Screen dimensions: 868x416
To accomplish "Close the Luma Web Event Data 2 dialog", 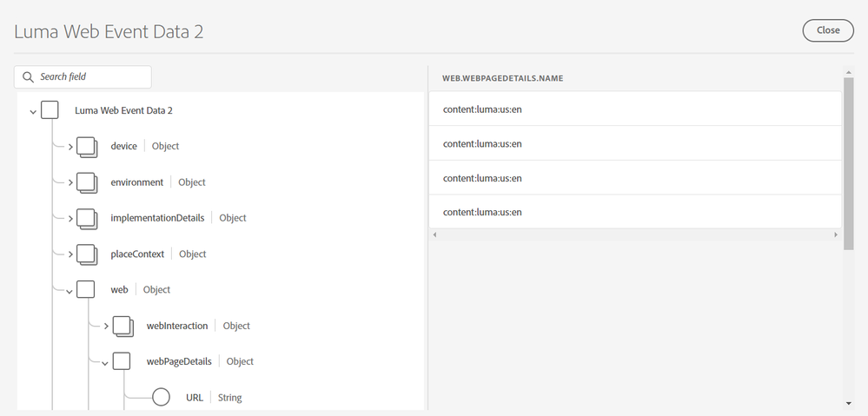I will [x=827, y=30].
